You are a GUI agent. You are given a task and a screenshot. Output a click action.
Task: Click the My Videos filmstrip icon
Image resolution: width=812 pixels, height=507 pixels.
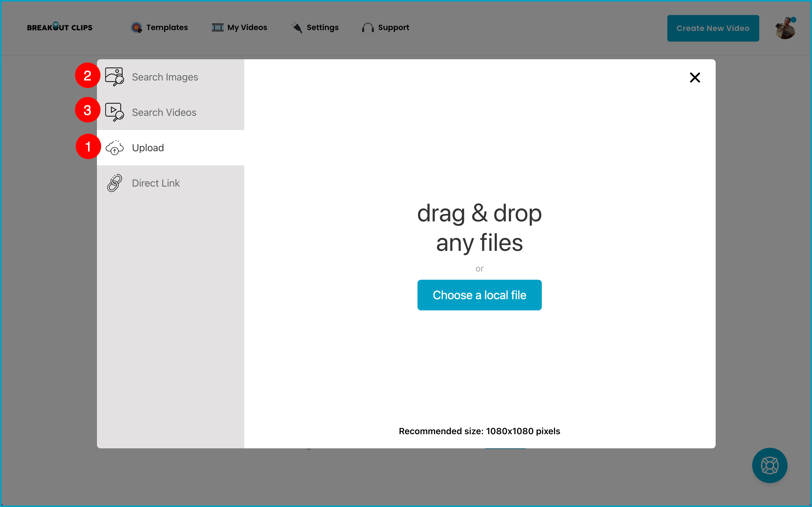217,27
